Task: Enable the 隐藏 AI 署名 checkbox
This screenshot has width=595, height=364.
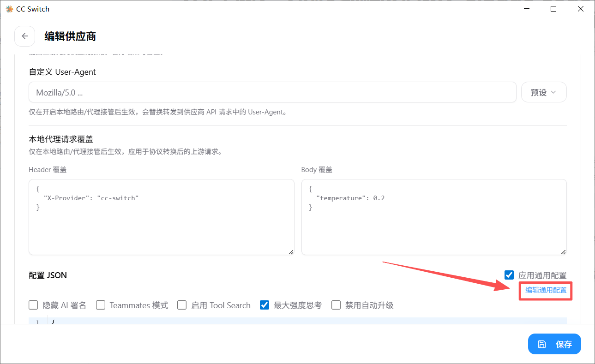Action: [33, 305]
